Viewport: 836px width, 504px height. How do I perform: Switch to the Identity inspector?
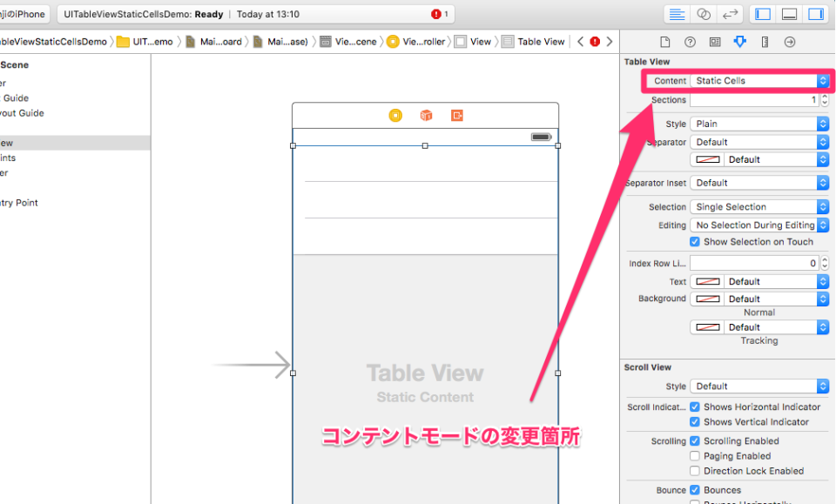[715, 42]
